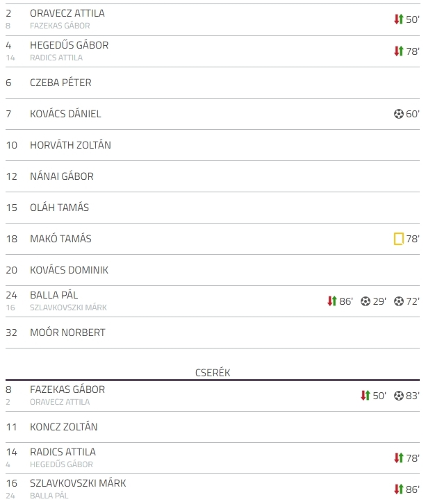Click the Cserék section heading
This screenshot has height=504, width=426.
pyautogui.click(x=213, y=373)
